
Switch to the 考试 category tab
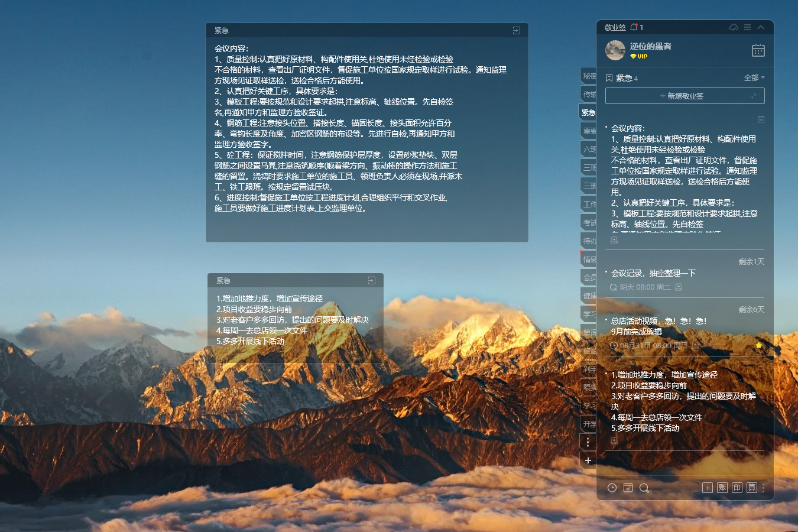tap(589, 222)
